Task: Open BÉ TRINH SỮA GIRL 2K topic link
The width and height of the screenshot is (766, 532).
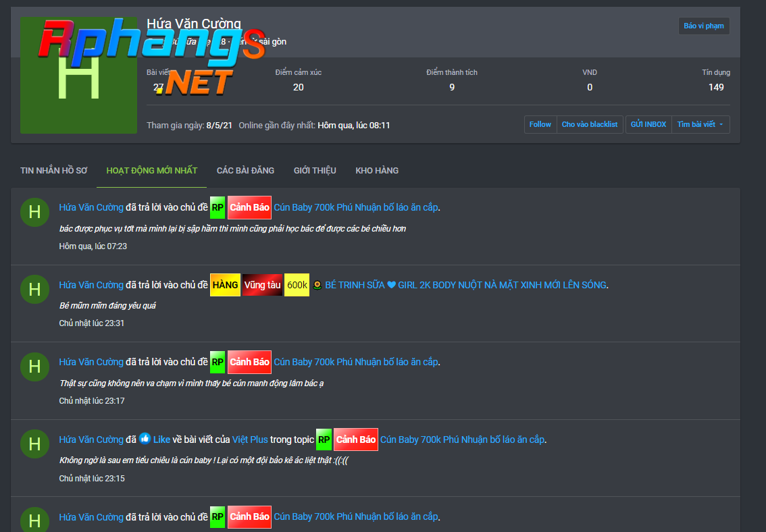Action: click(465, 285)
